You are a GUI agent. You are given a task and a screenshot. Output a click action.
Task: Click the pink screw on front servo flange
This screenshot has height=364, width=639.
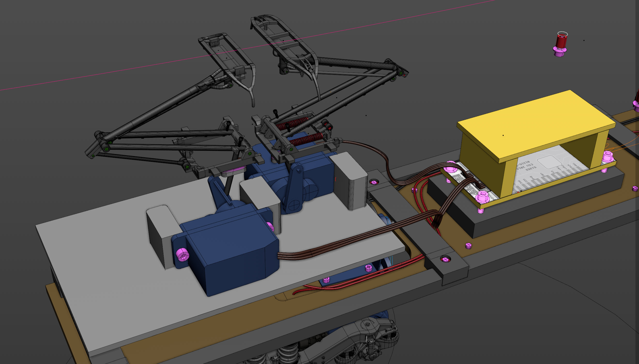[183, 255]
